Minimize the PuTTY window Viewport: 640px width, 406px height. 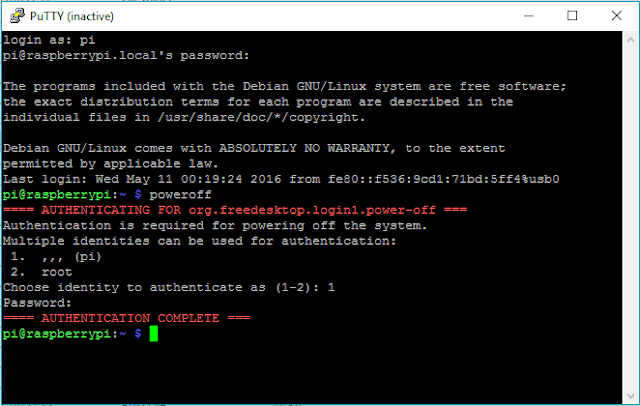pyautogui.click(x=526, y=15)
